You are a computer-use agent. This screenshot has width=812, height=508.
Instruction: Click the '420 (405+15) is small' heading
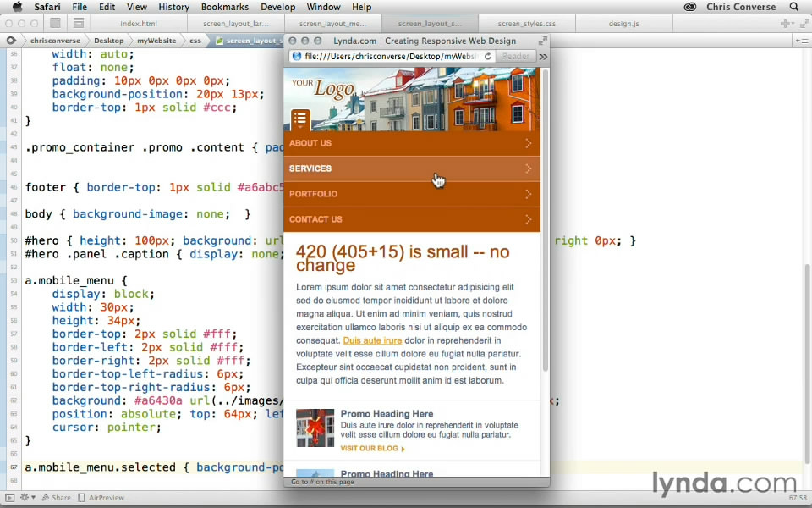[x=403, y=258]
